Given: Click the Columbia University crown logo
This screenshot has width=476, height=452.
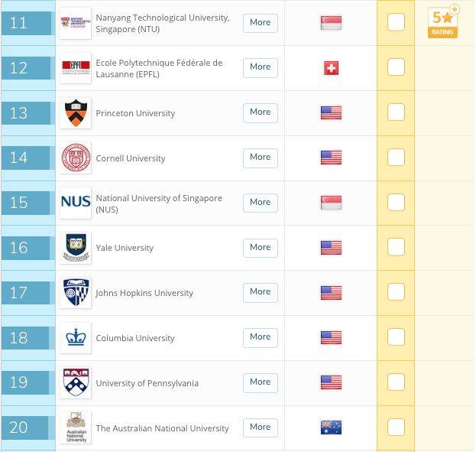Looking at the screenshot, I should (x=76, y=338).
